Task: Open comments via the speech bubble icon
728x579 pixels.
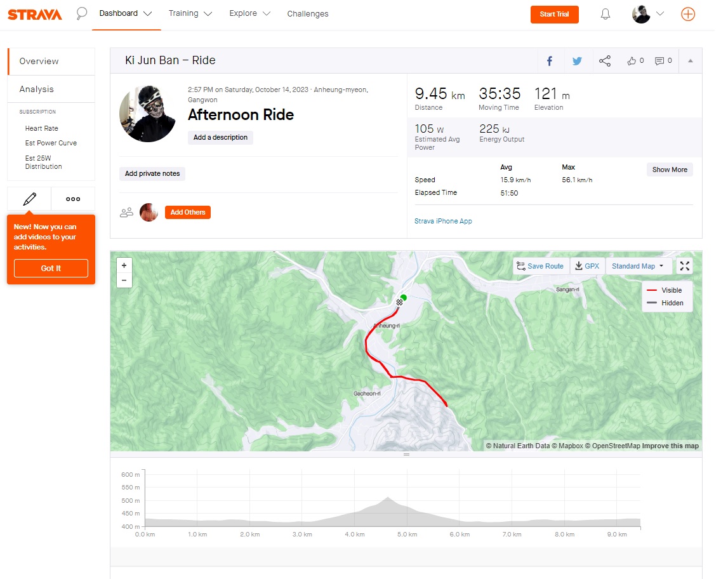Action: 663,61
